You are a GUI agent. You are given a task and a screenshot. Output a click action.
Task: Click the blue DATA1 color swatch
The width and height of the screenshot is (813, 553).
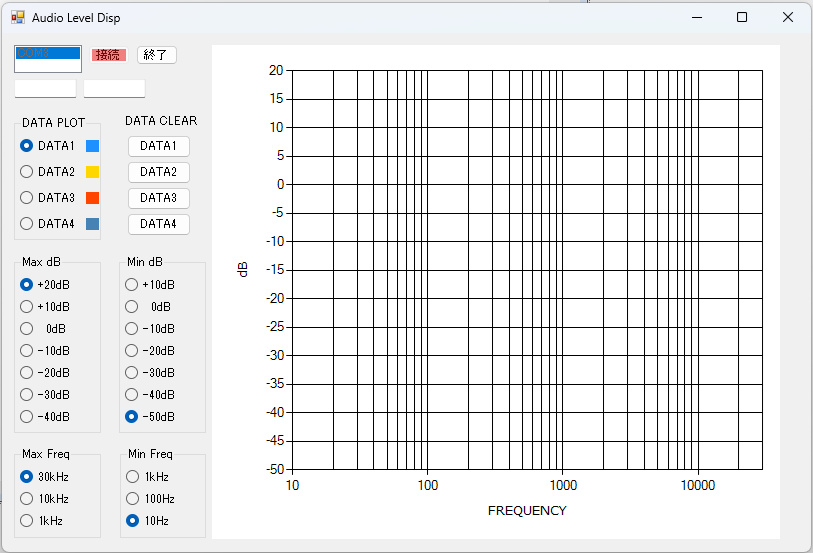pos(92,146)
